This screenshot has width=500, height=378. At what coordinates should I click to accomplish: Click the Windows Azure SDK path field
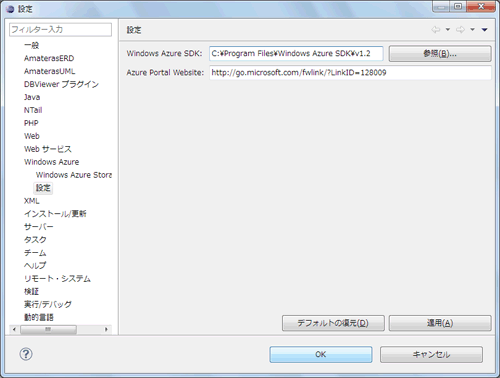coord(296,54)
